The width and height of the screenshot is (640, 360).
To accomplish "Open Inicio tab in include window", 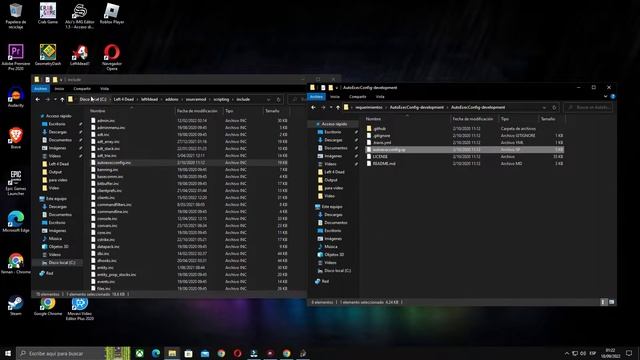I will (x=59, y=89).
